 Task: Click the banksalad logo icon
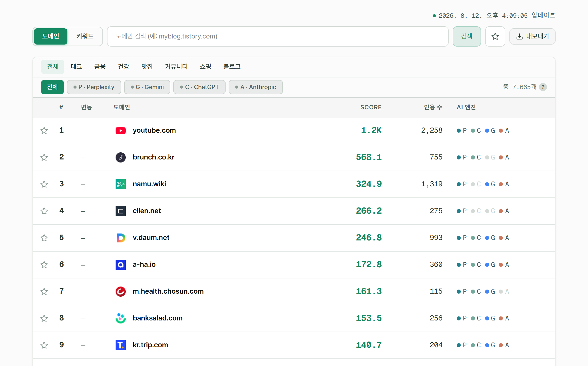pos(121,318)
